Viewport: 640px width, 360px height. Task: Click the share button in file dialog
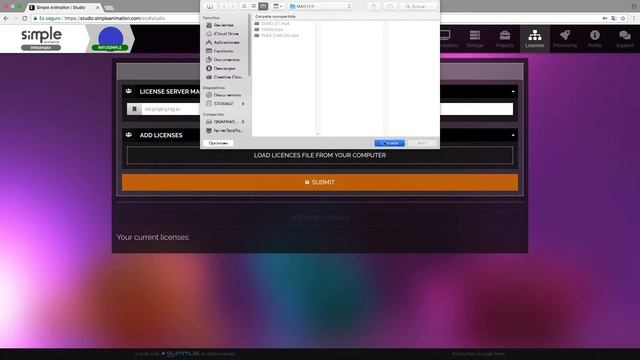tap(373, 6)
